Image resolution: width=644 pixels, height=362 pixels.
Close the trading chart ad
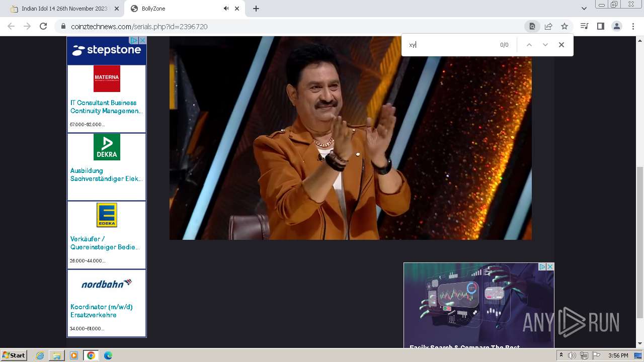click(550, 266)
